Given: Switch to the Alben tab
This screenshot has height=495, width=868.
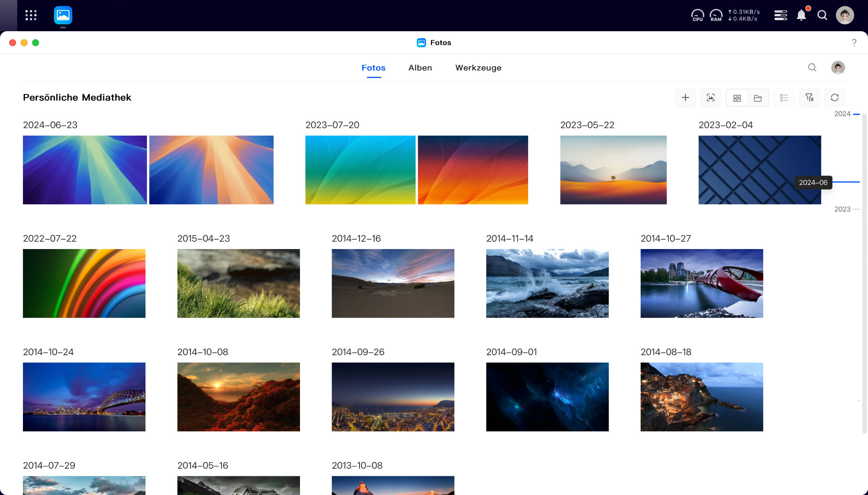Looking at the screenshot, I should coord(420,68).
